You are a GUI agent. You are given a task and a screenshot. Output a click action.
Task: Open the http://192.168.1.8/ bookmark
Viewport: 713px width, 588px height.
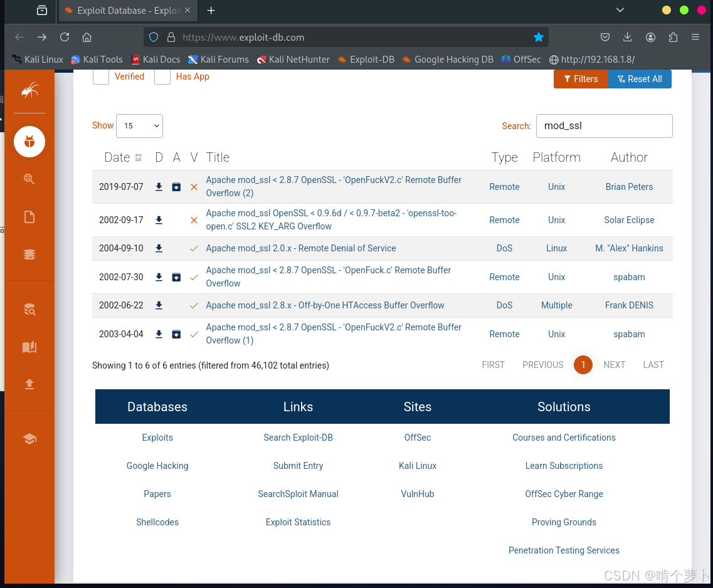tap(592, 60)
